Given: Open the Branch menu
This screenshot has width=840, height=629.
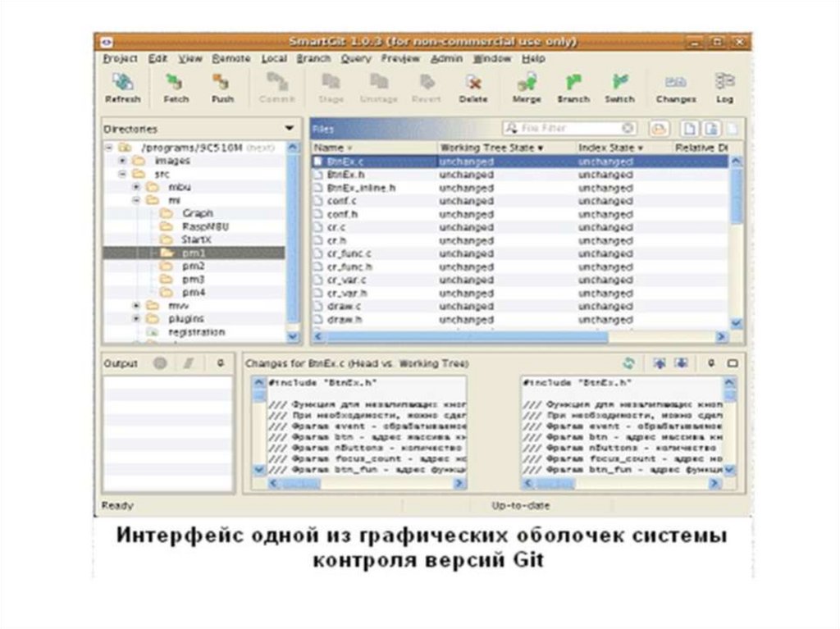Looking at the screenshot, I should click(313, 58).
